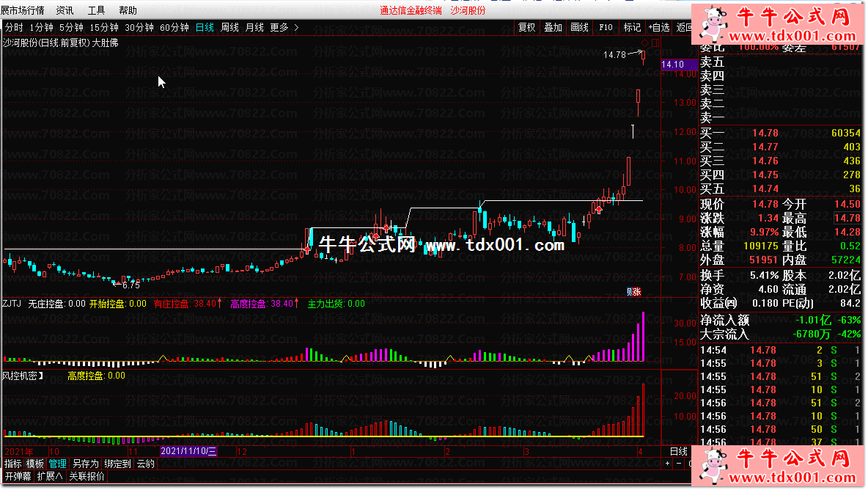Open F10 company information
The width and height of the screenshot is (868, 490).
pyautogui.click(x=606, y=27)
